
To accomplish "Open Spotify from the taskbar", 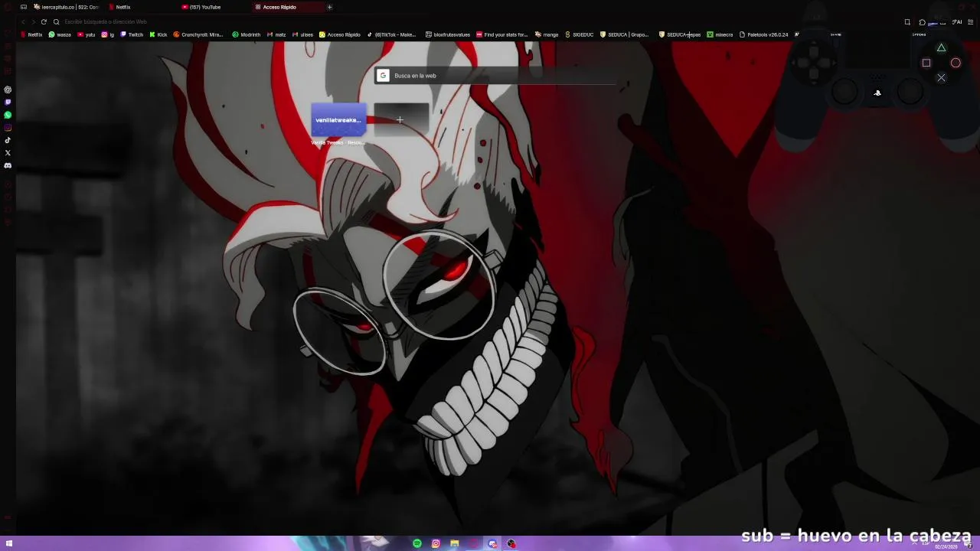I will (x=417, y=543).
